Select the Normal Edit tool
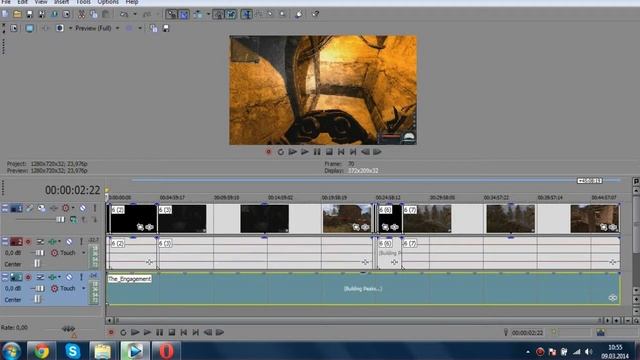The width and height of the screenshot is (640, 360). click(x=247, y=14)
